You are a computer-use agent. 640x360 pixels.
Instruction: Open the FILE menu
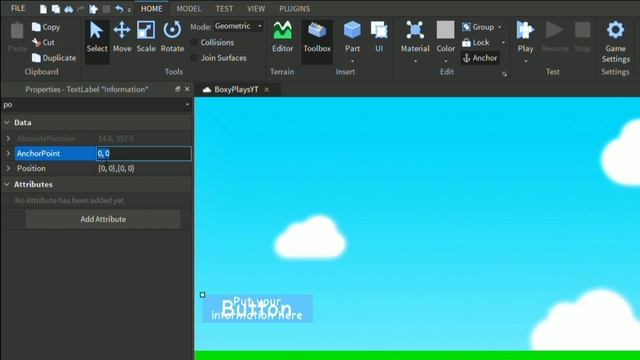[18, 8]
